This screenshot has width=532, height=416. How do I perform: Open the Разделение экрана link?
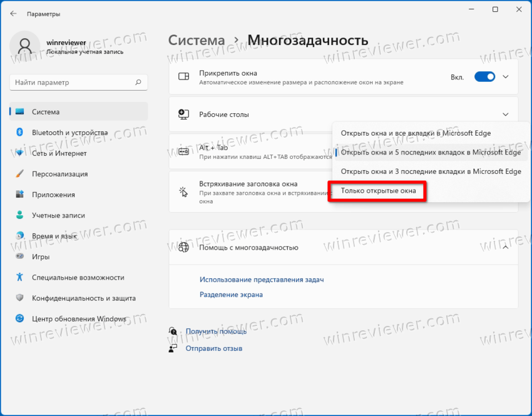pos(231,295)
